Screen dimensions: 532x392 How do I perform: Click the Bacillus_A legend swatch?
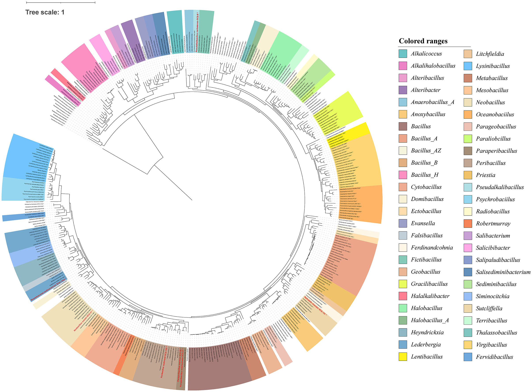pos(403,138)
